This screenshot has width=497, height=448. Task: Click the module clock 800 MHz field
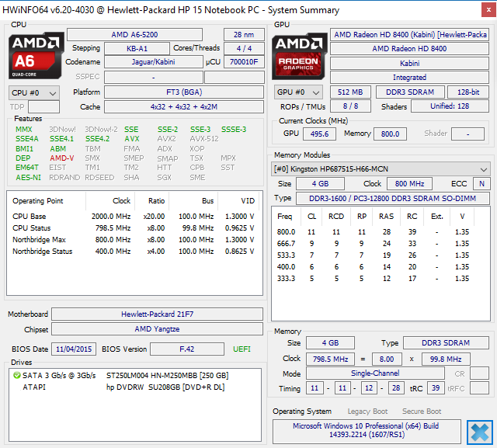409,184
